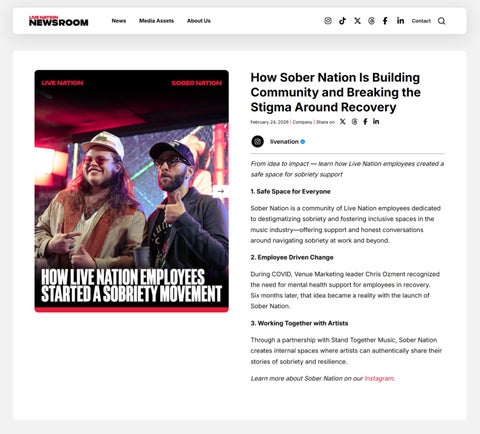Advance carousel with the right arrow

[220, 191]
